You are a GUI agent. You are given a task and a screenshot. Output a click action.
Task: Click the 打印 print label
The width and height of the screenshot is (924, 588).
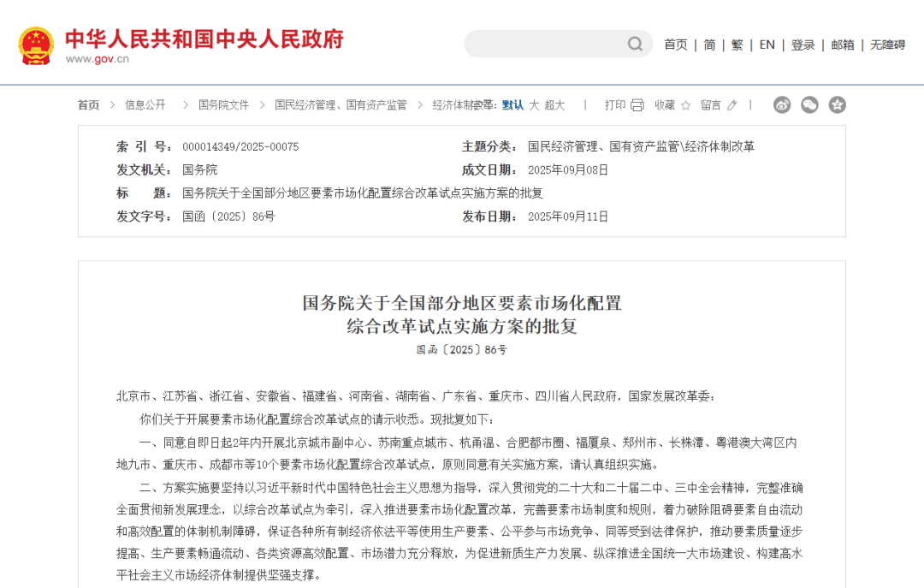tap(615, 105)
